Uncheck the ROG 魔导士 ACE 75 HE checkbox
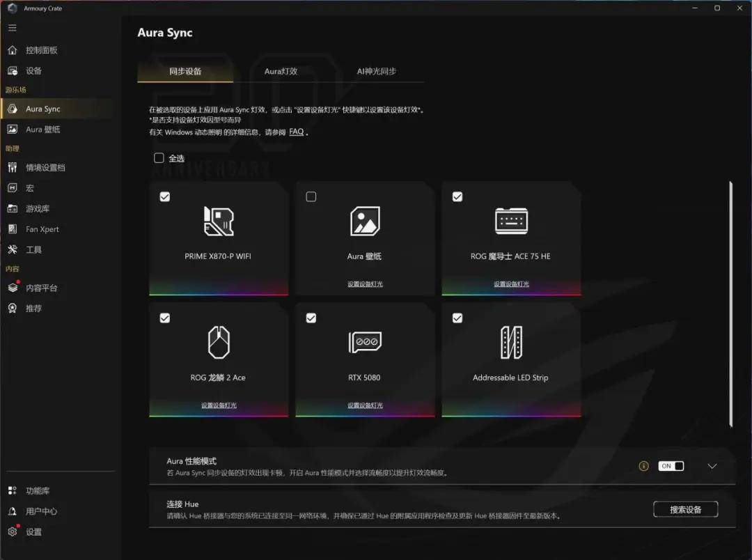 [x=457, y=196]
